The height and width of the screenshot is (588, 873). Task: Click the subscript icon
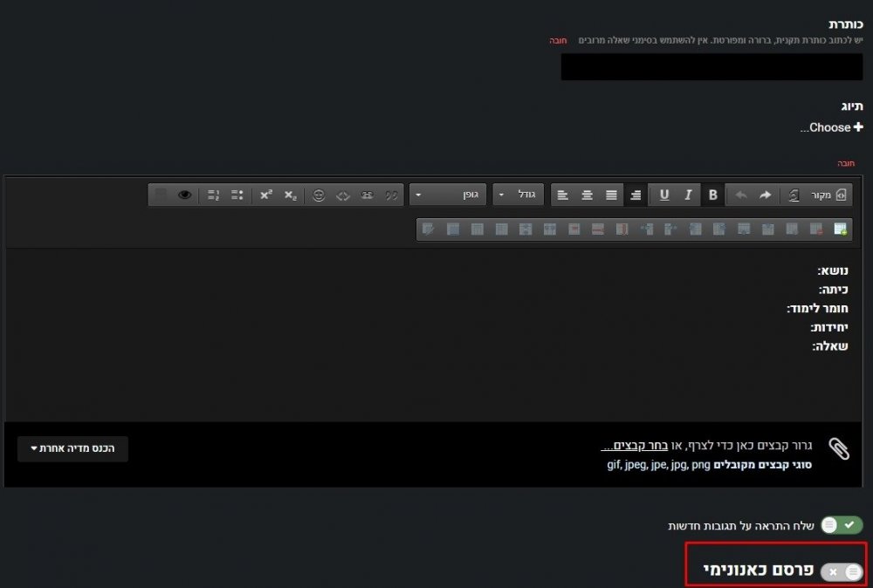click(290, 195)
